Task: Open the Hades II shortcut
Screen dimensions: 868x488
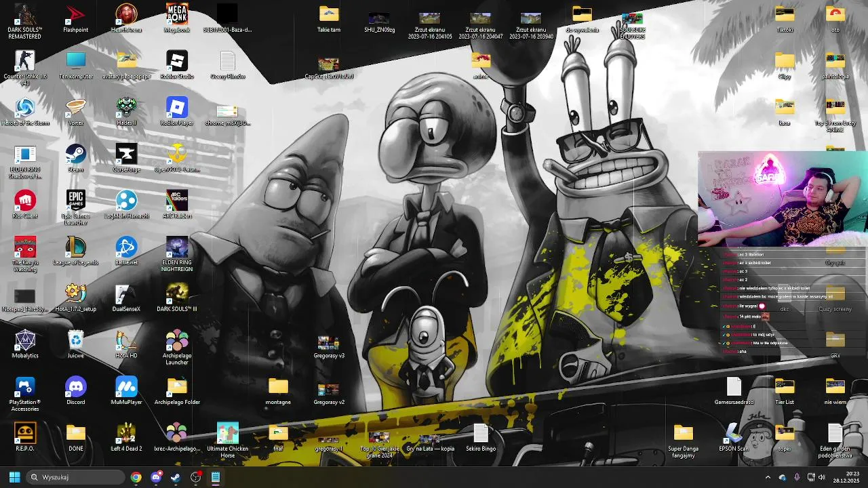Action: tap(126, 112)
